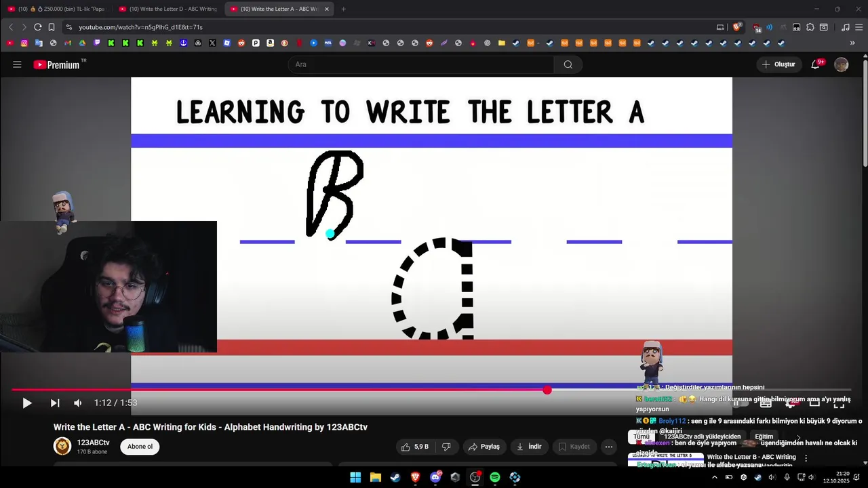Image resolution: width=868 pixels, height=488 pixels.
Task: Open the Amazon bookmark
Action: pyautogui.click(x=270, y=43)
